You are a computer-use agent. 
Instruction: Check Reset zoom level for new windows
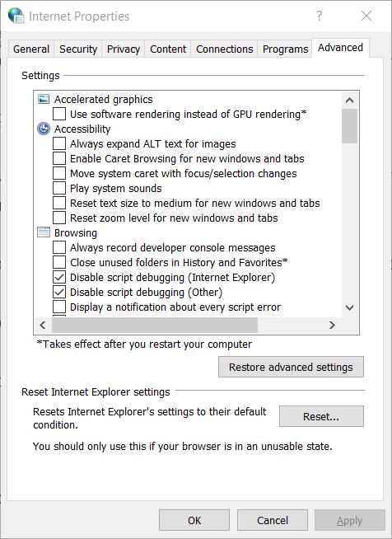(59, 218)
